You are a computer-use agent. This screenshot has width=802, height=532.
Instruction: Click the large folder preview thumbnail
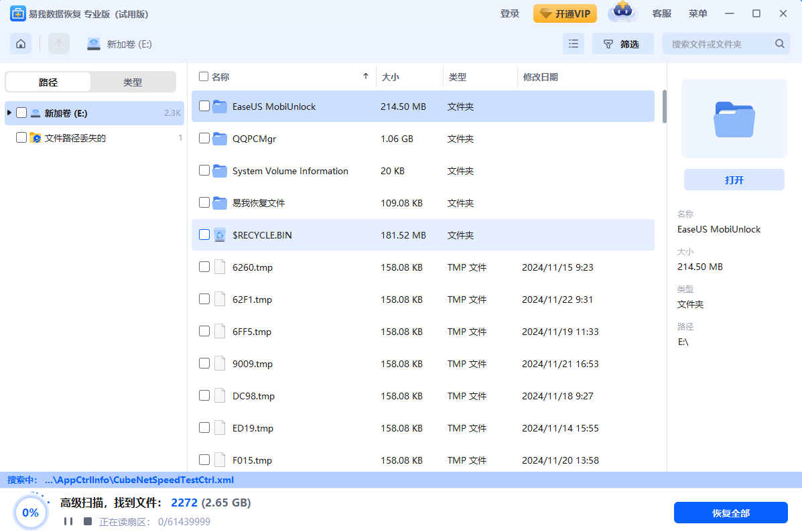734,119
